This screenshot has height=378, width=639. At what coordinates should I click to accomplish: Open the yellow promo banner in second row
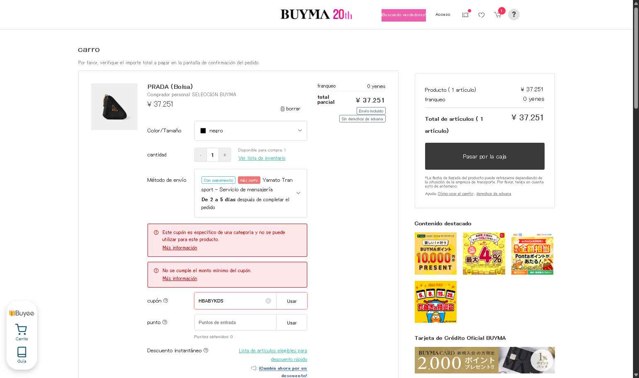436,302
